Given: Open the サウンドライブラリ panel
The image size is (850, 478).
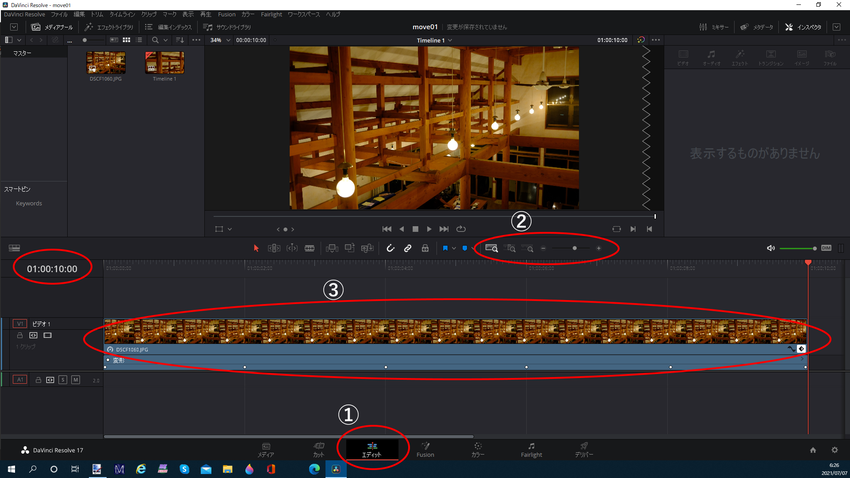Looking at the screenshot, I should tap(228, 27).
